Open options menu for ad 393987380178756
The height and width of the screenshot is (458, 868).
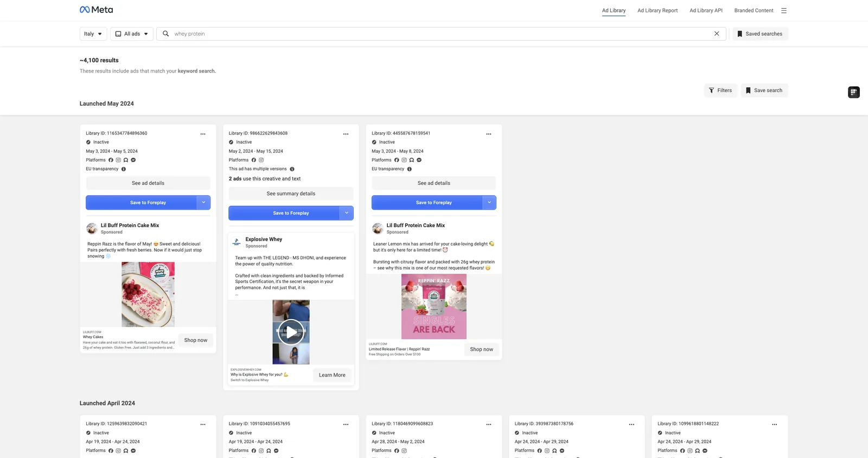pos(631,424)
